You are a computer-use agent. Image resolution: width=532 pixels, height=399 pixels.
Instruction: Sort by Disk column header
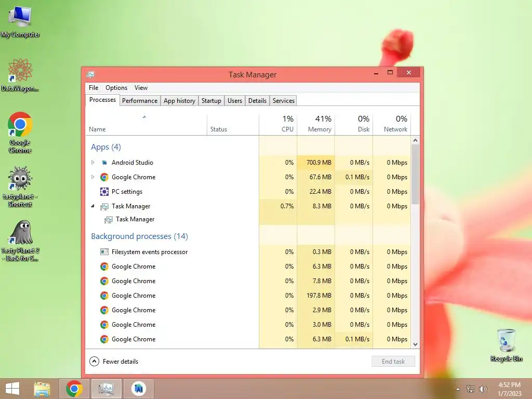coord(354,125)
